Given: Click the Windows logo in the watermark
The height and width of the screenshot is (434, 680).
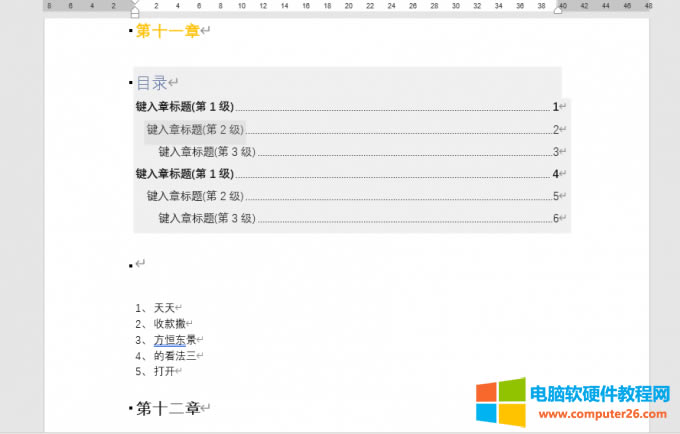Looking at the screenshot, I should (500, 402).
